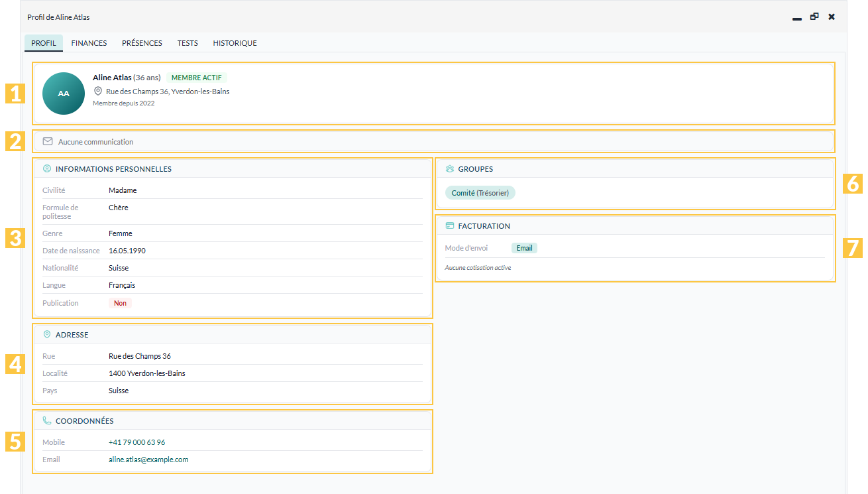Click the Rue value in Adresse section

140,356
